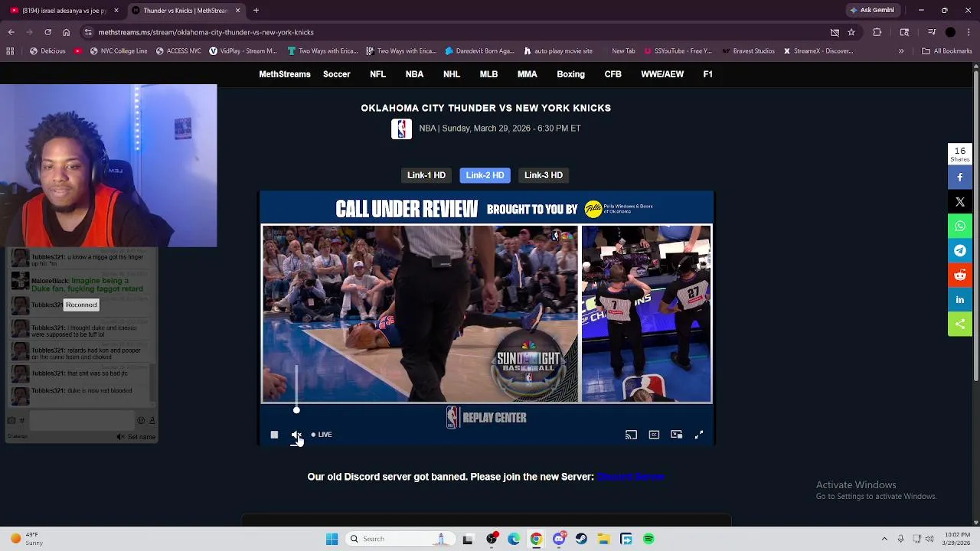Switch to the israel adesanya YouTube tab
The image size is (980, 551).
(x=64, y=11)
